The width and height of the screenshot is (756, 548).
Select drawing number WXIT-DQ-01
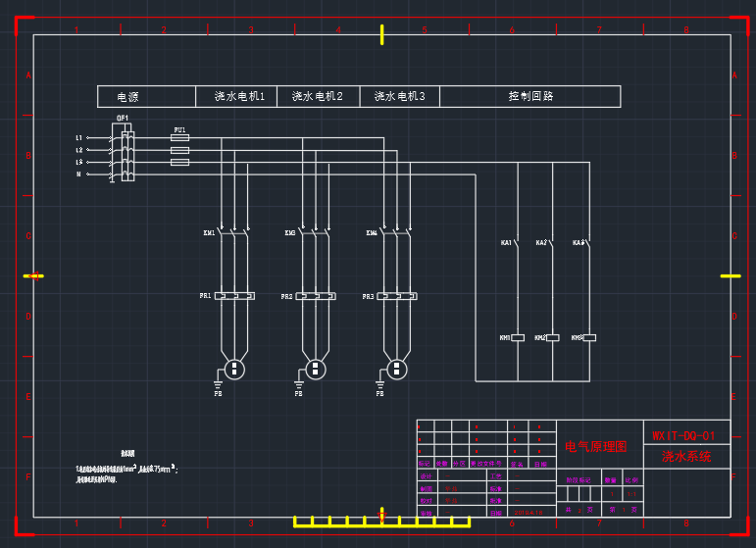(684, 434)
